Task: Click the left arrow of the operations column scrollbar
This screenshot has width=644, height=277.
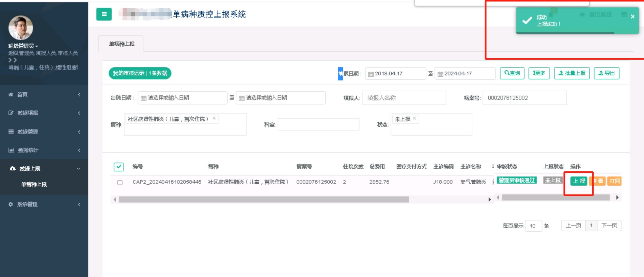Action: pyautogui.click(x=498, y=197)
